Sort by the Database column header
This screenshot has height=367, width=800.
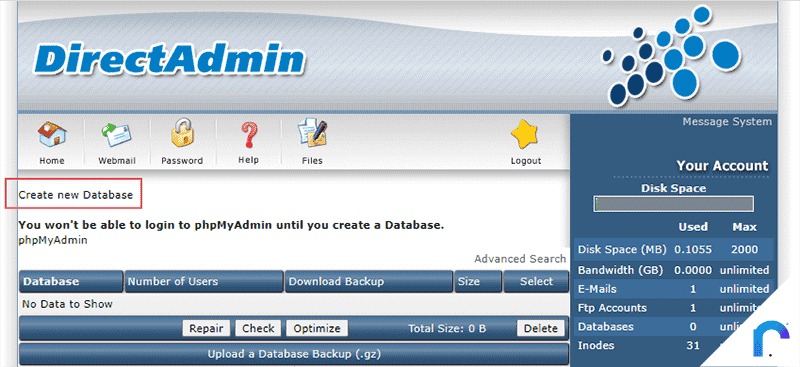point(71,281)
